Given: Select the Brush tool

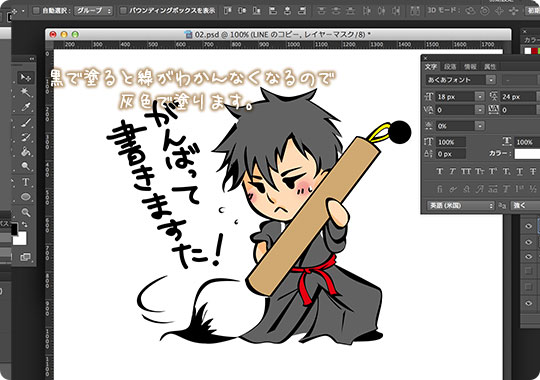Looking at the screenshot, I should (x=25, y=122).
